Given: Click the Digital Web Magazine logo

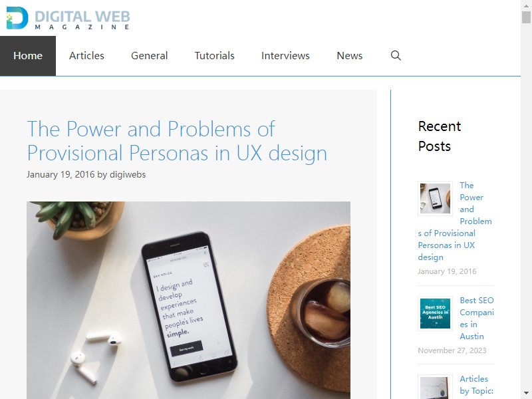Looking at the screenshot, I should (68, 18).
